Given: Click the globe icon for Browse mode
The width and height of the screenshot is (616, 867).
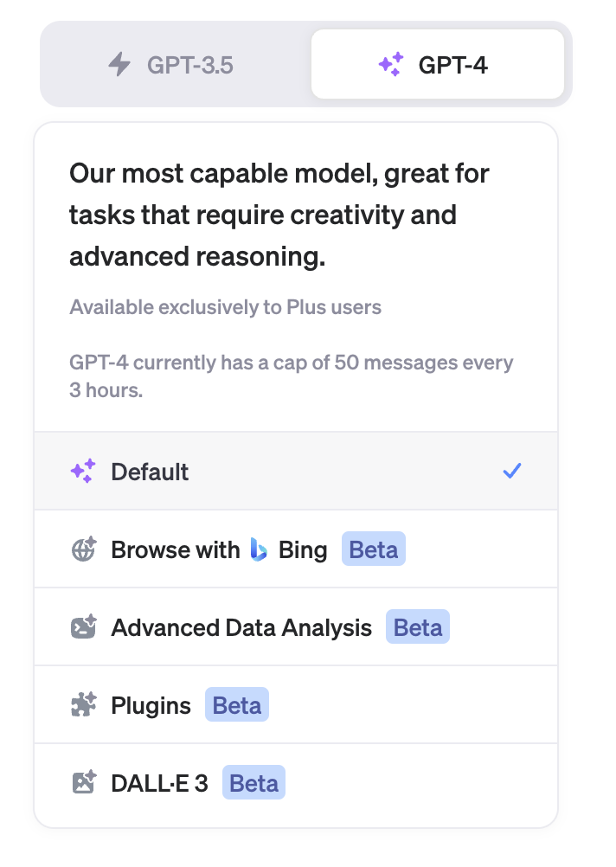Looking at the screenshot, I should point(82,549).
